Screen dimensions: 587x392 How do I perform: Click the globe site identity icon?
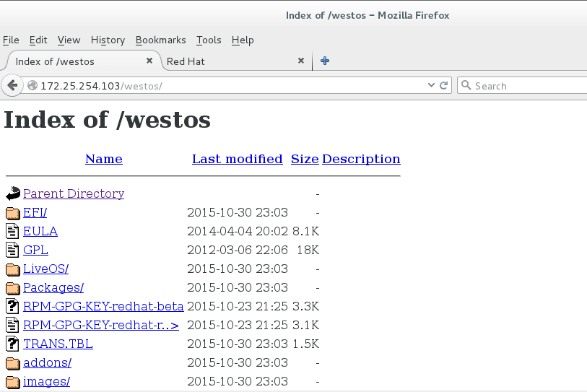pos(32,86)
